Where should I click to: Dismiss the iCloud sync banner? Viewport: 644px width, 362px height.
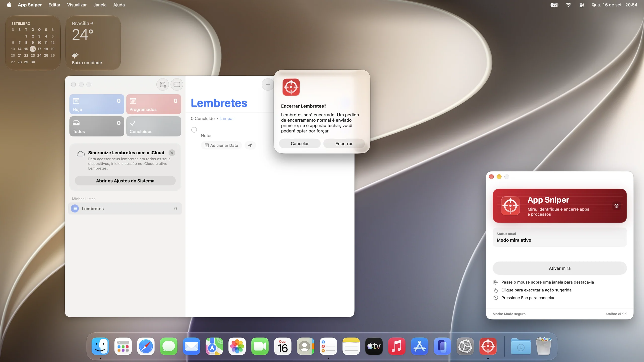click(172, 153)
